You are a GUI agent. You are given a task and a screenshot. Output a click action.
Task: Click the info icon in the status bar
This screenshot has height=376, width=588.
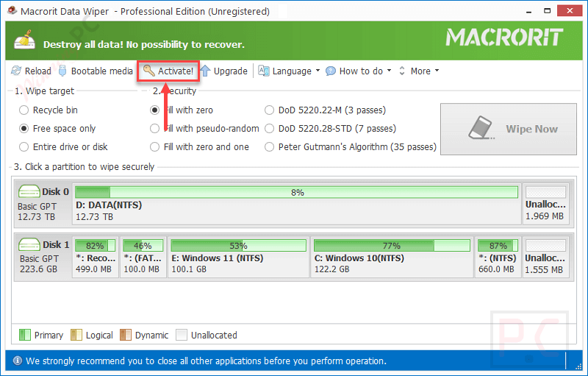tap(17, 361)
